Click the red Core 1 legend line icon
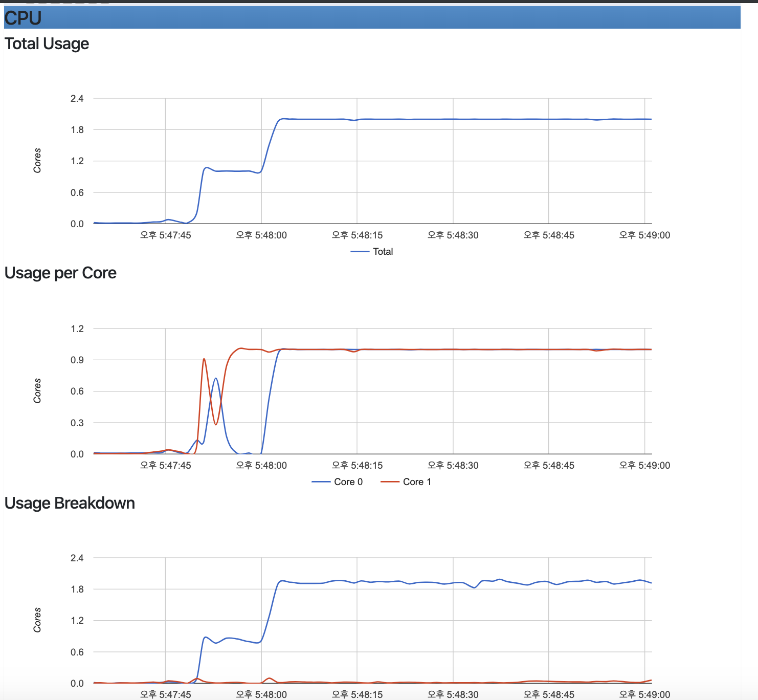 [x=391, y=482]
